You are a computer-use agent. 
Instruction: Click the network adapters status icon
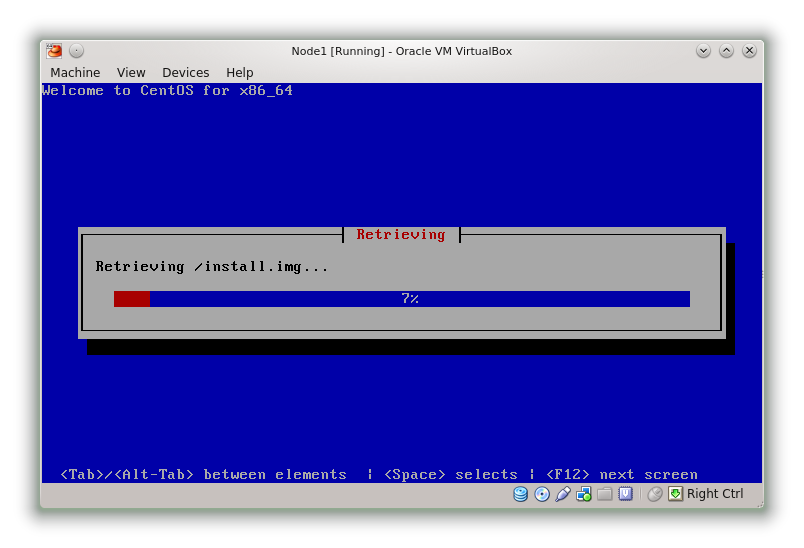[x=584, y=494]
